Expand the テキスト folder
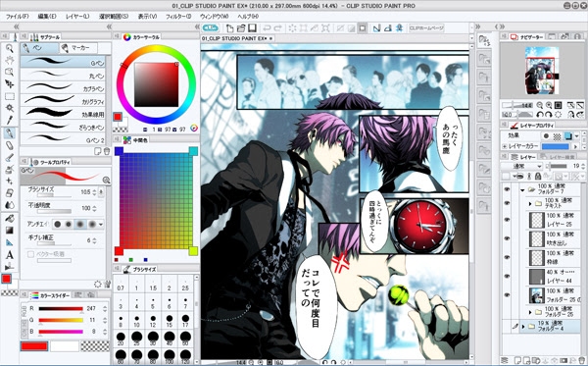This screenshot has width=588, height=366. point(530,204)
